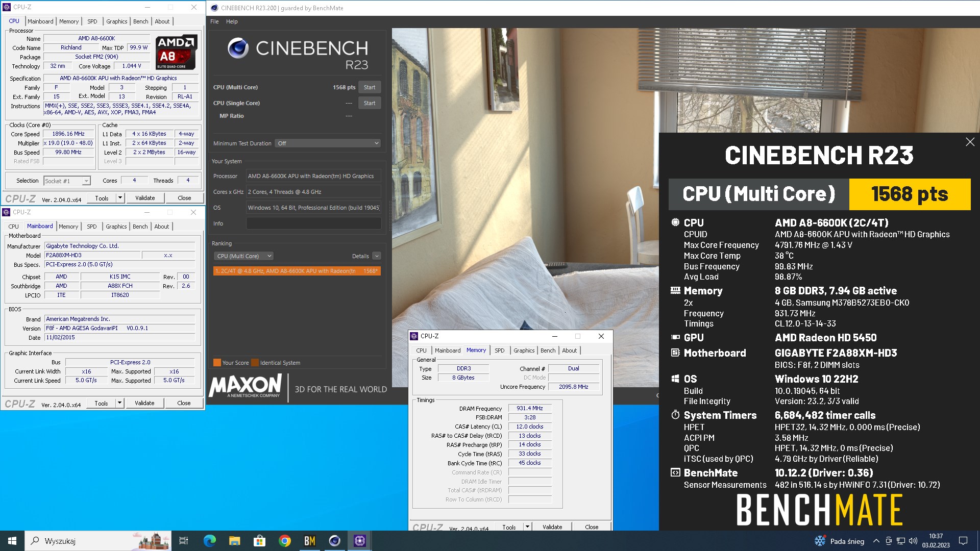This screenshot has height=551, width=980.
Task: Launch Microsoft Edge from the taskbar
Action: click(x=210, y=541)
